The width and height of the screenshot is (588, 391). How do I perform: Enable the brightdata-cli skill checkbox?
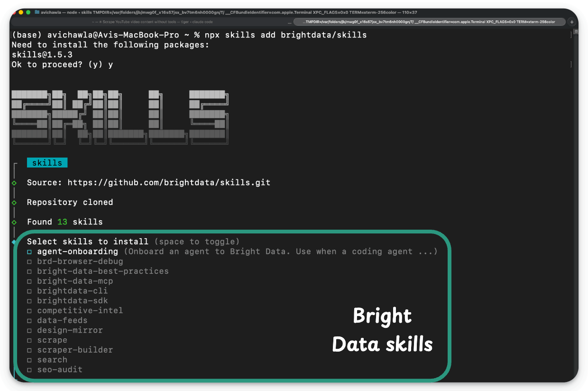point(29,291)
